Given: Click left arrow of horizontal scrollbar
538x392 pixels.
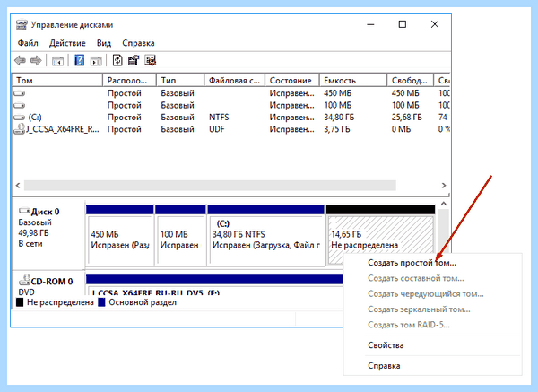Looking at the screenshot, I should click(x=18, y=186).
